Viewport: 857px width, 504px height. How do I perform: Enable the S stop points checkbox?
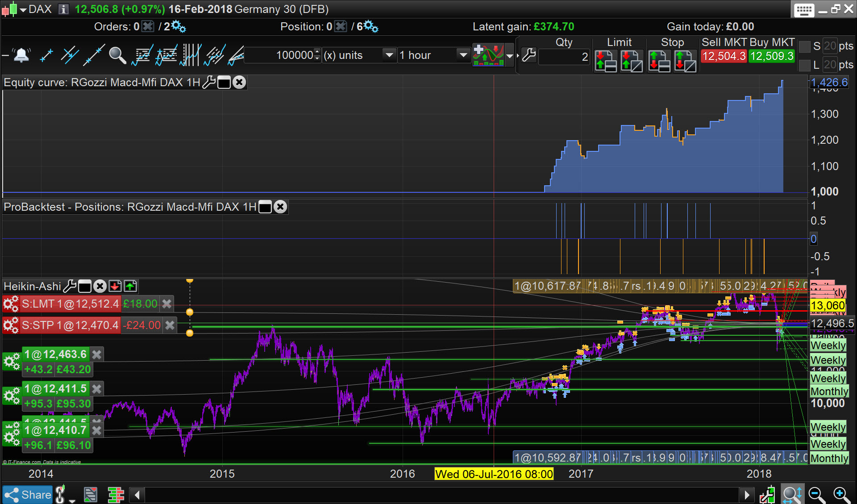pyautogui.click(x=805, y=46)
